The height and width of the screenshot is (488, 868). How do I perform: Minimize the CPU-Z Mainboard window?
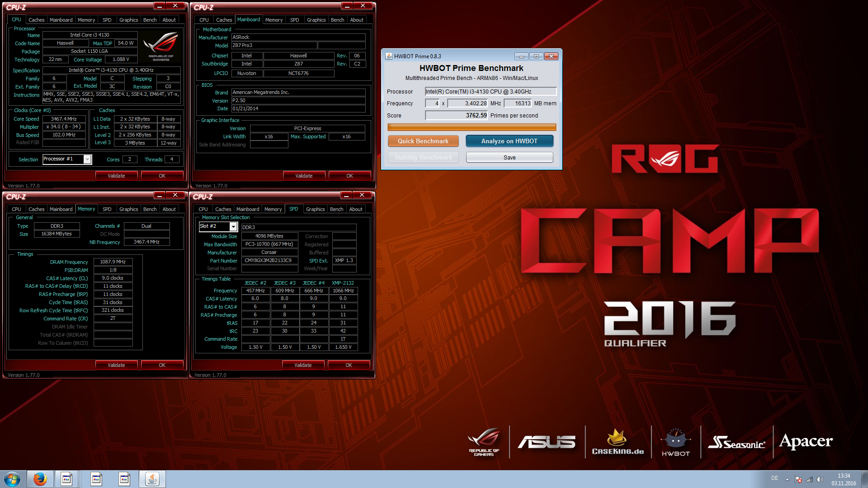point(347,5)
